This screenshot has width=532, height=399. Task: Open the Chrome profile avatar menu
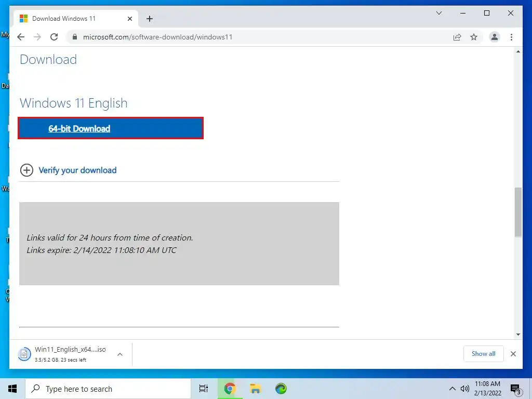(x=495, y=37)
